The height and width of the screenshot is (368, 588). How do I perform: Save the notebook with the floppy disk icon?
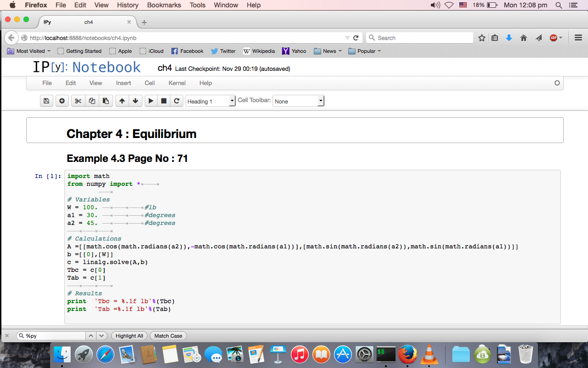(46, 101)
